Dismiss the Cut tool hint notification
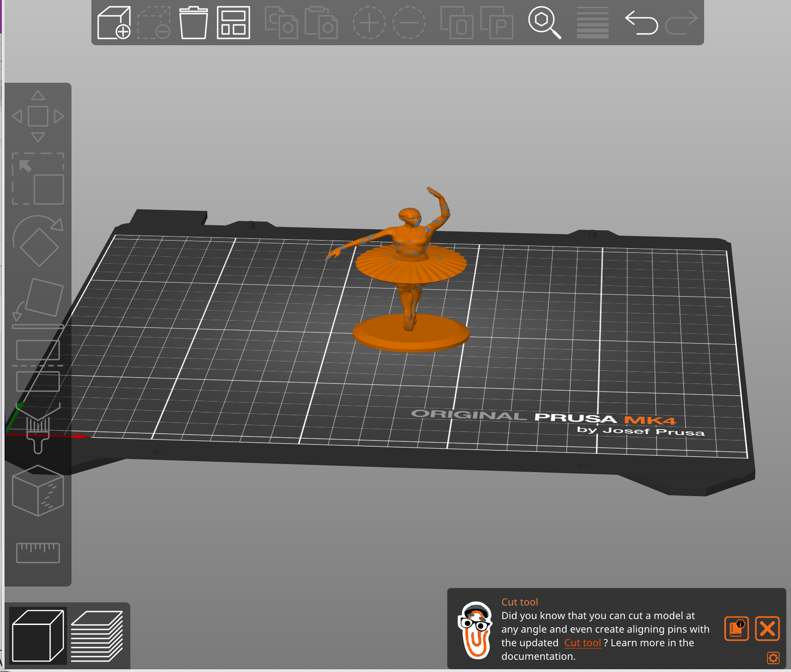 tap(767, 629)
